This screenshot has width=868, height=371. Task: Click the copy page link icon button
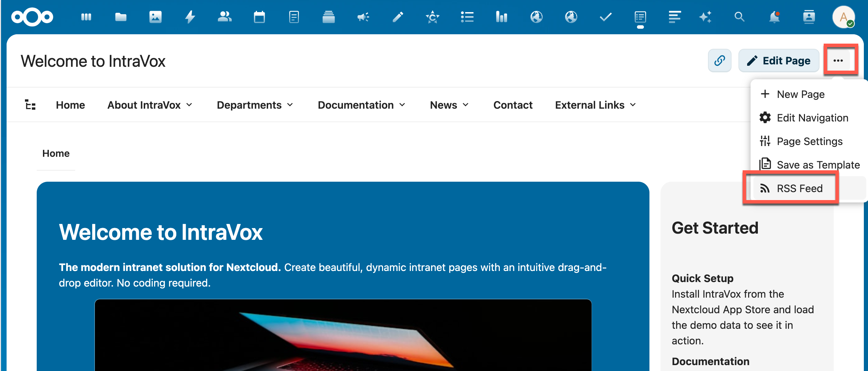tap(720, 61)
